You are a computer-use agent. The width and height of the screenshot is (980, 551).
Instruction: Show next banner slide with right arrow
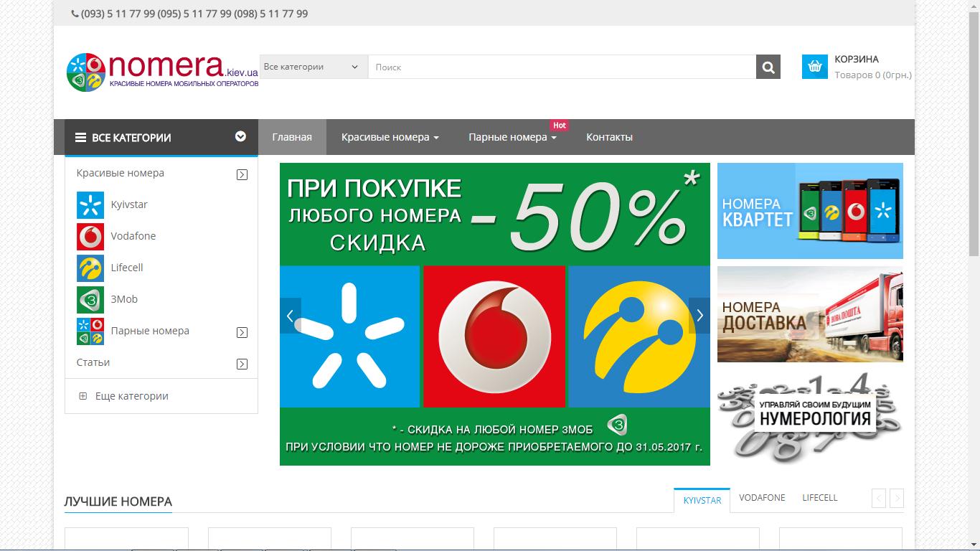699,316
